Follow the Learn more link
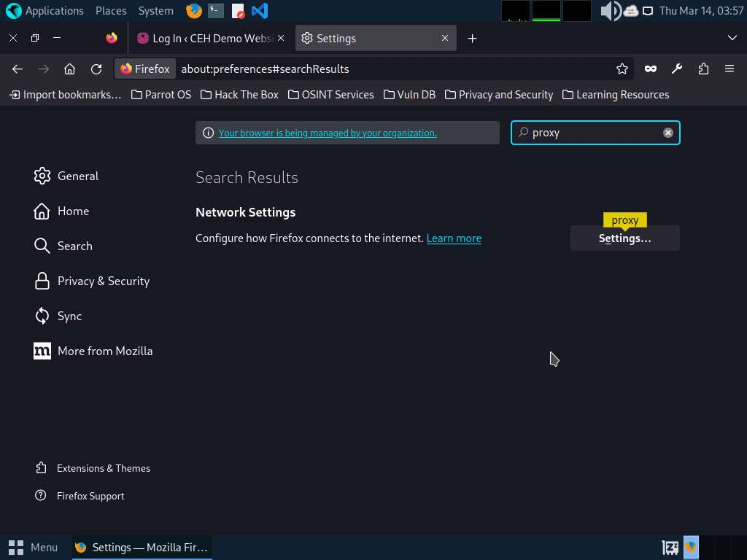The height and width of the screenshot is (560, 747). pyautogui.click(x=454, y=238)
